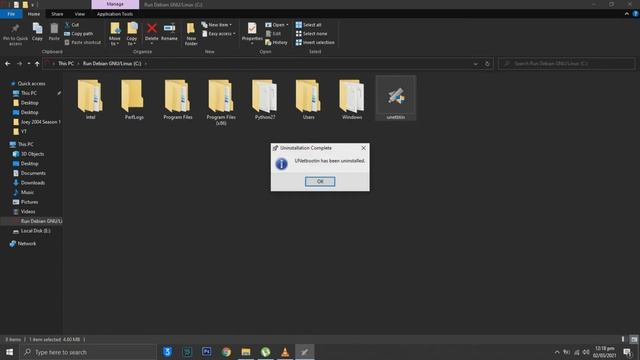This screenshot has width=640, height=360.
Task: Switch to the Share ribbon tab
Action: (x=57, y=14)
